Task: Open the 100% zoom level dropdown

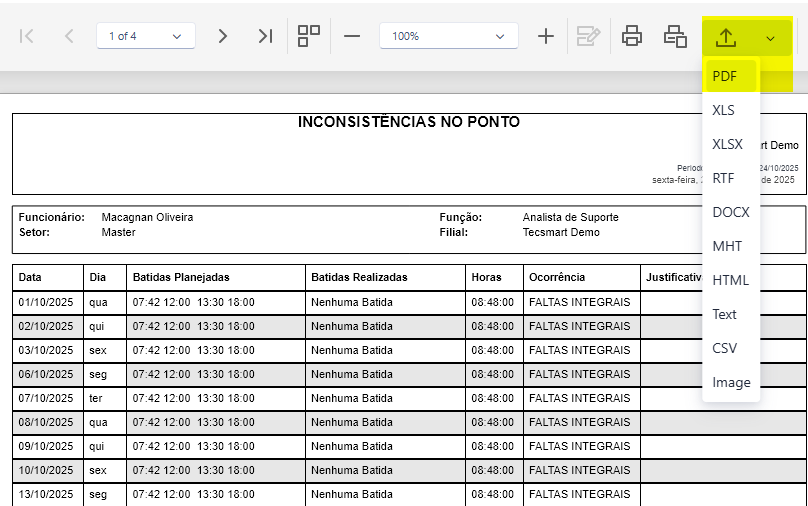Action: [x=448, y=36]
